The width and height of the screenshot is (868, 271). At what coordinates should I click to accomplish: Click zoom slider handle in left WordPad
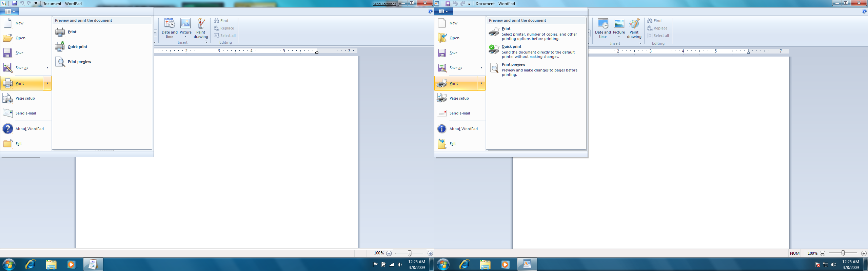(410, 253)
